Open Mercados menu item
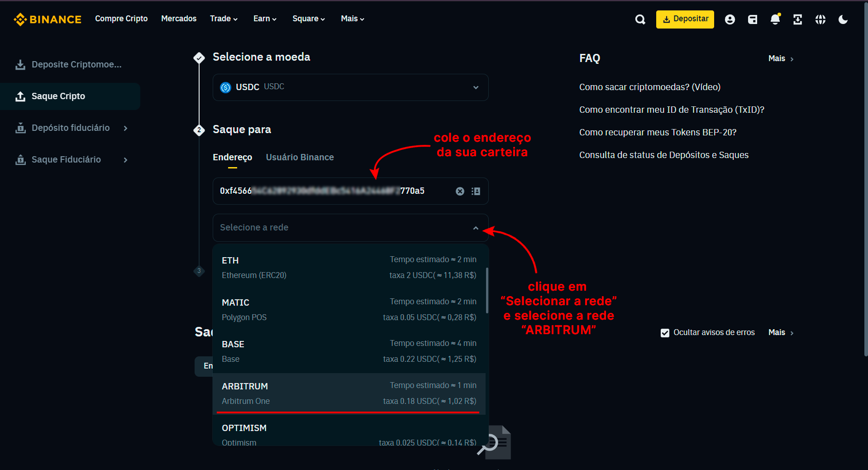The width and height of the screenshot is (868, 470). tap(179, 19)
